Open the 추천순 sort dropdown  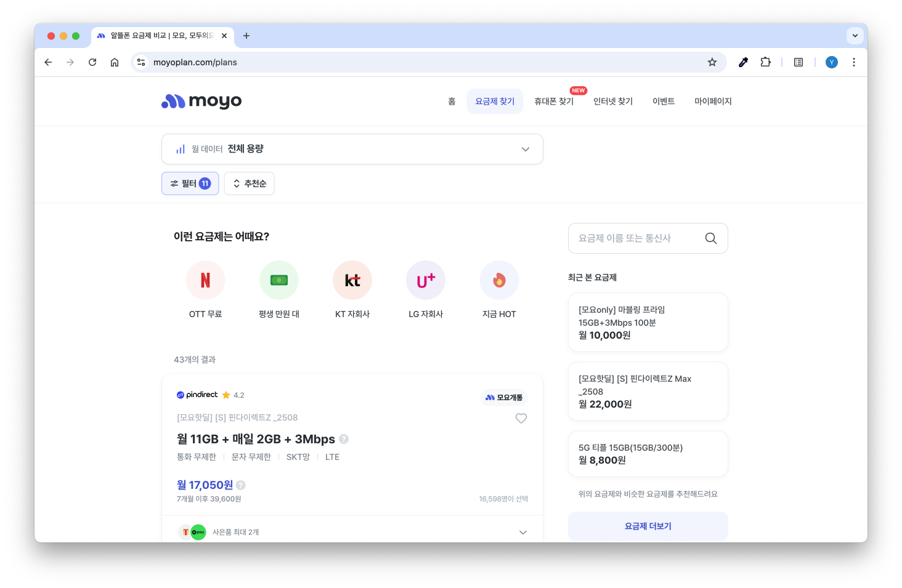250,183
